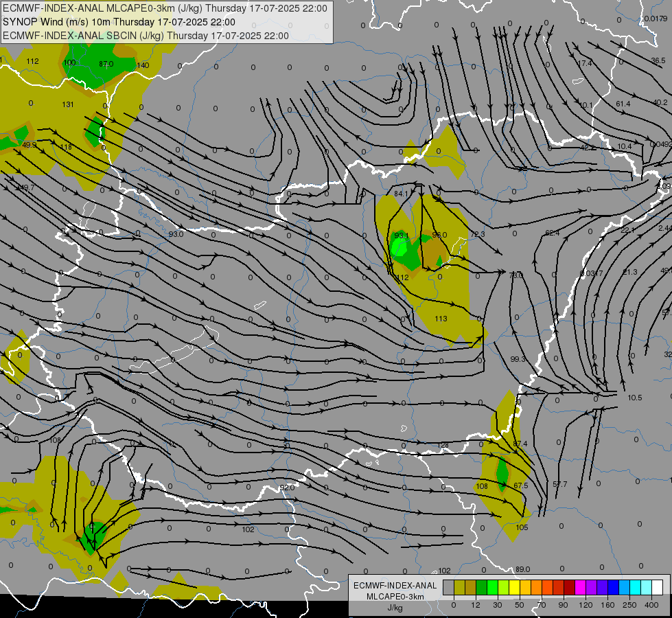Click the legend label 90
This screenshot has height=618, width=672.
click(563, 605)
